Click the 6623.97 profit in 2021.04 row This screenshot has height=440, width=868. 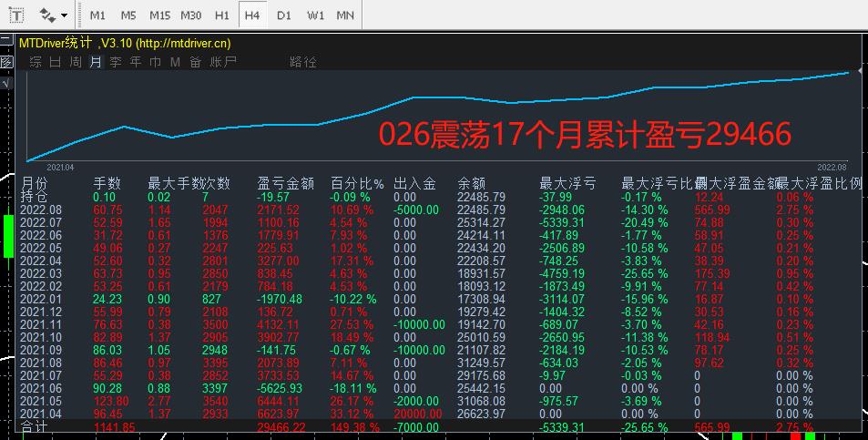pos(279,414)
